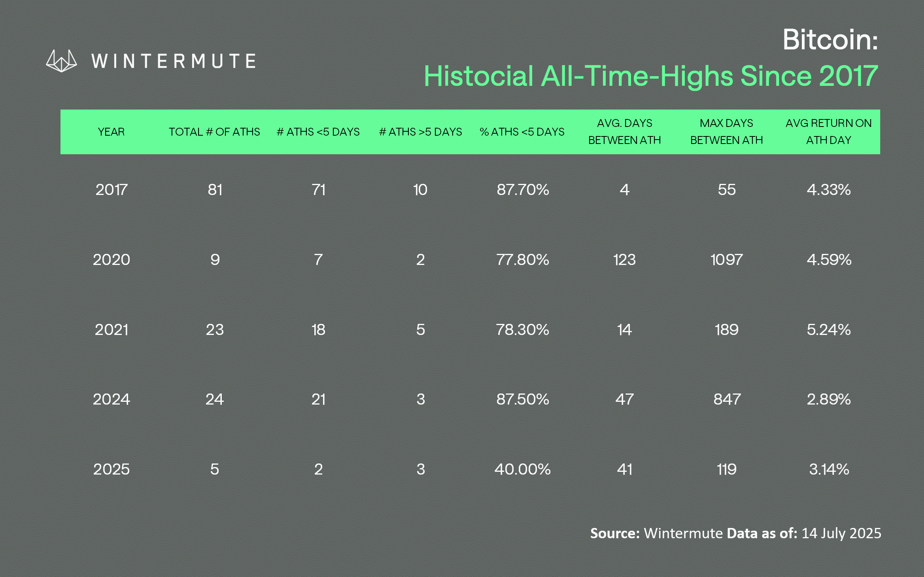Click total ATHs value 81 for 2017
Image resolution: width=924 pixels, height=577 pixels.
(x=215, y=190)
